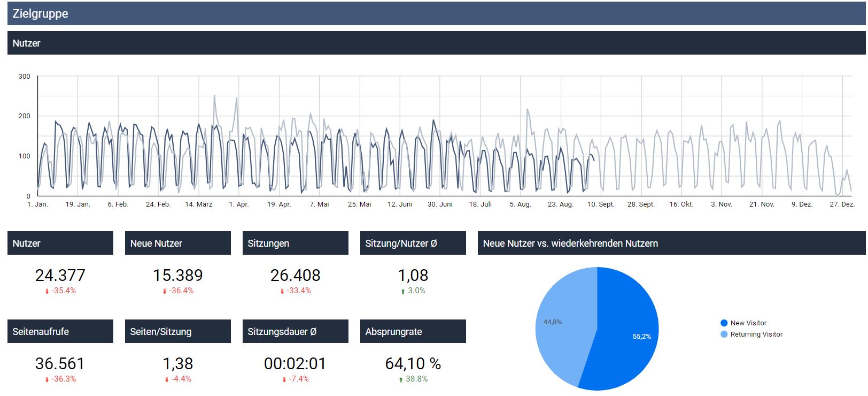Click red down arrow under Nutzer 24.377
The image size is (868, 396).
[47, 291]
